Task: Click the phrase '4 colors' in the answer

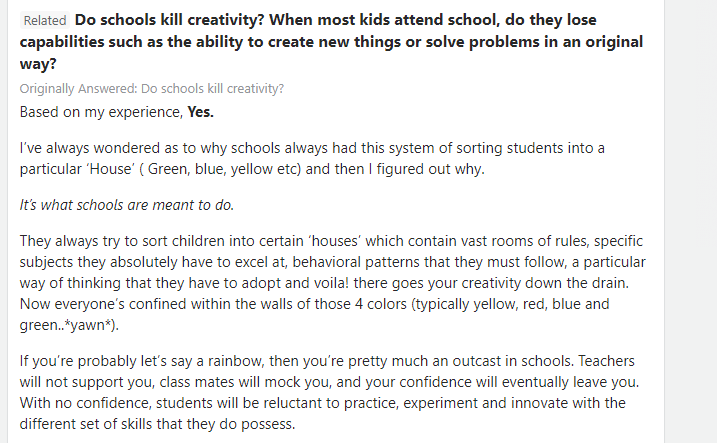Action: click(x=380, y=304)
